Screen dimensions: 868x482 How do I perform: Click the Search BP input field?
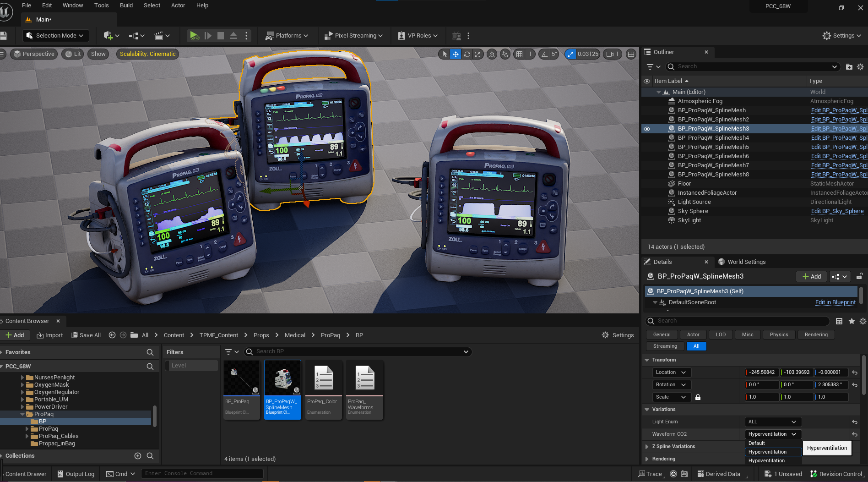coord(357,352)
